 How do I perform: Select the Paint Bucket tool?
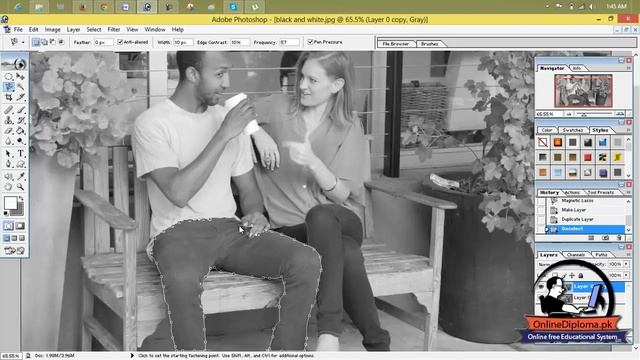tap(20, 131)
